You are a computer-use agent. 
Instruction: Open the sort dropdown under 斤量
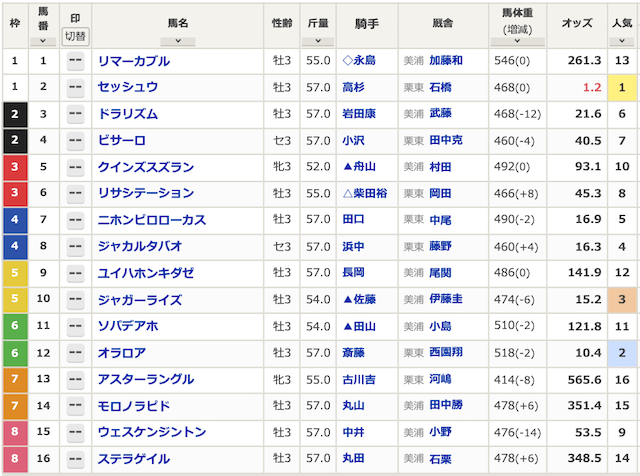point(318,41)
